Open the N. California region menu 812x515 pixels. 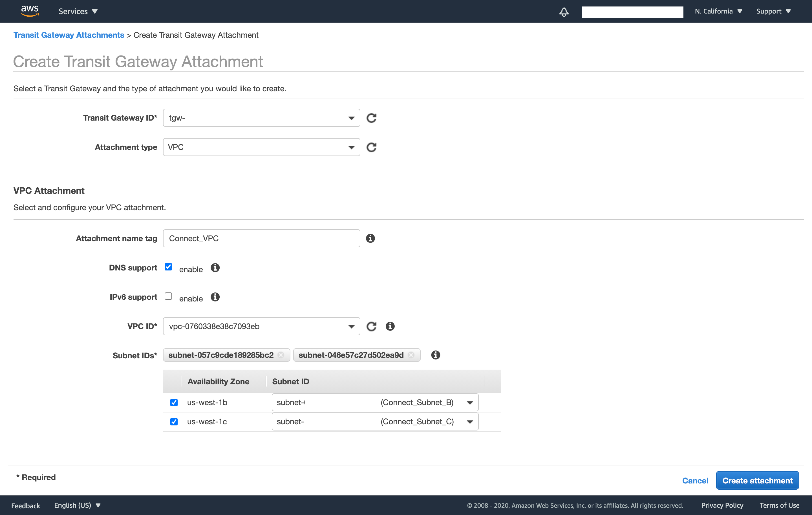coord(718,11)
